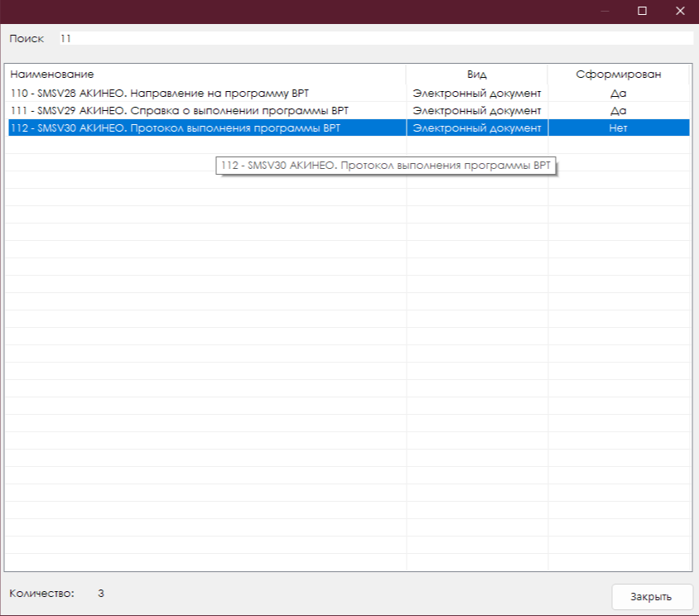Click the Да value in row 111

pos(619,111)
